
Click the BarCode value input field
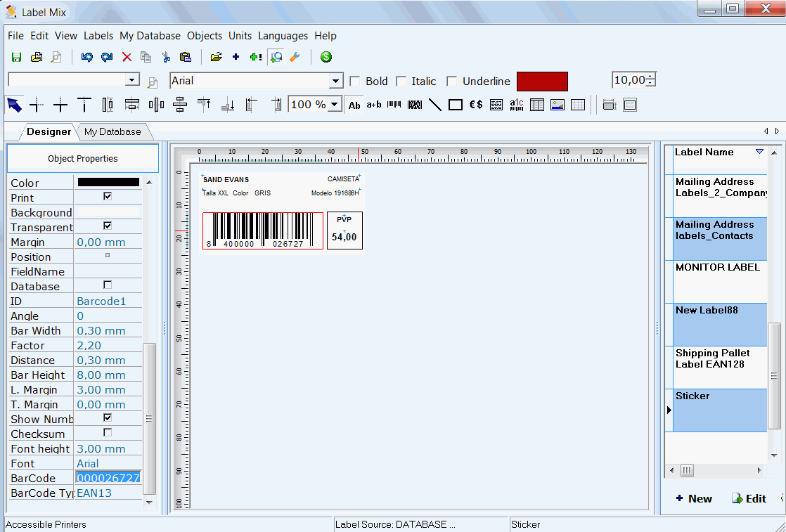click(x=108, y=478)
